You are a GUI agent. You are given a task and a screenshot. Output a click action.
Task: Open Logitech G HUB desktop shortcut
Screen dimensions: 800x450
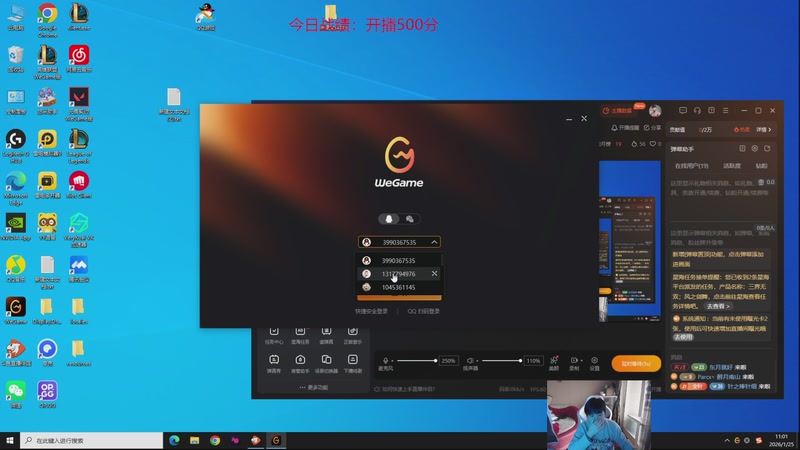[16, 146]
